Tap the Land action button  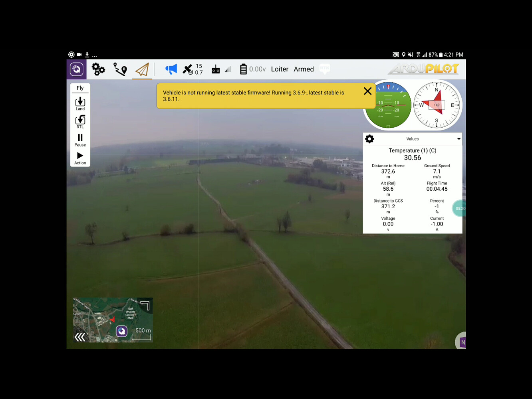[x=80, y=104]
